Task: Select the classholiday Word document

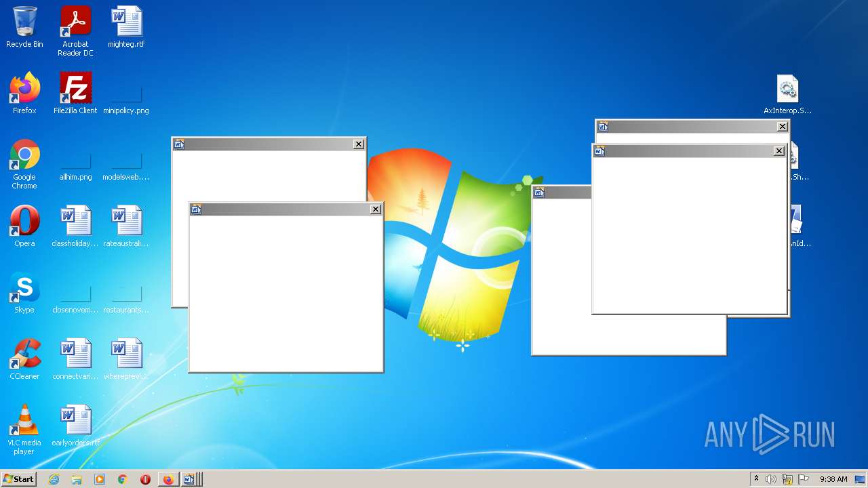Action: pyautogui.click(x=75, y=226)
